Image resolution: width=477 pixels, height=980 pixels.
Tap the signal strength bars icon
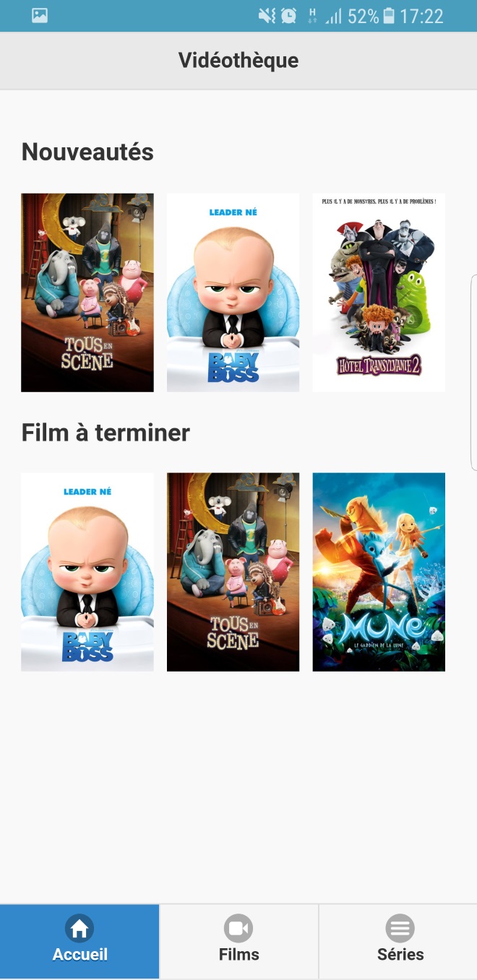coord(333,16)
